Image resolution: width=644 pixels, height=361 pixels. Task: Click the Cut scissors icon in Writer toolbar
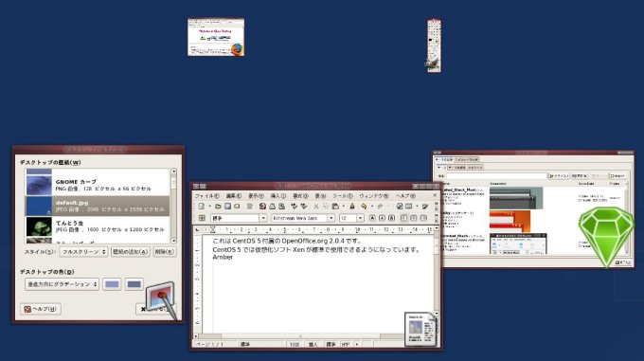(316, 207)
